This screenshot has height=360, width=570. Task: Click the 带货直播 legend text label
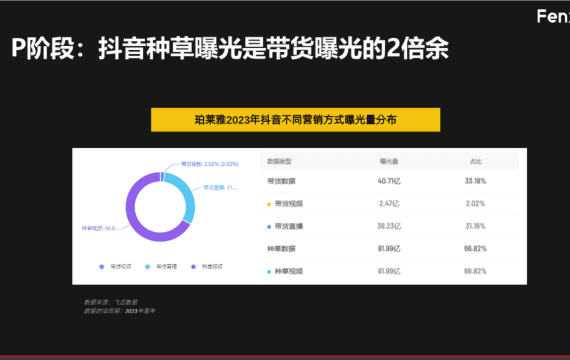pyautogui.click(x=166, y=267)
